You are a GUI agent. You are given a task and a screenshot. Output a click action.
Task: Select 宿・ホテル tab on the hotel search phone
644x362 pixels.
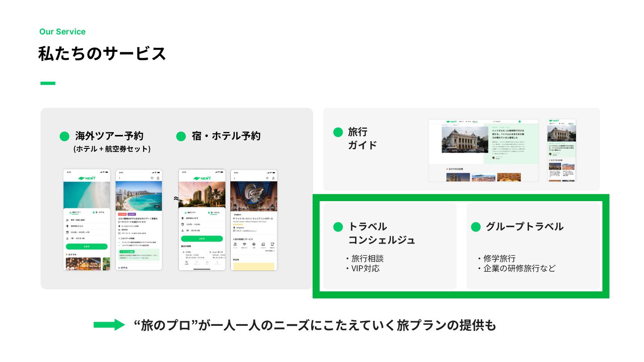(x=214, y=212)
